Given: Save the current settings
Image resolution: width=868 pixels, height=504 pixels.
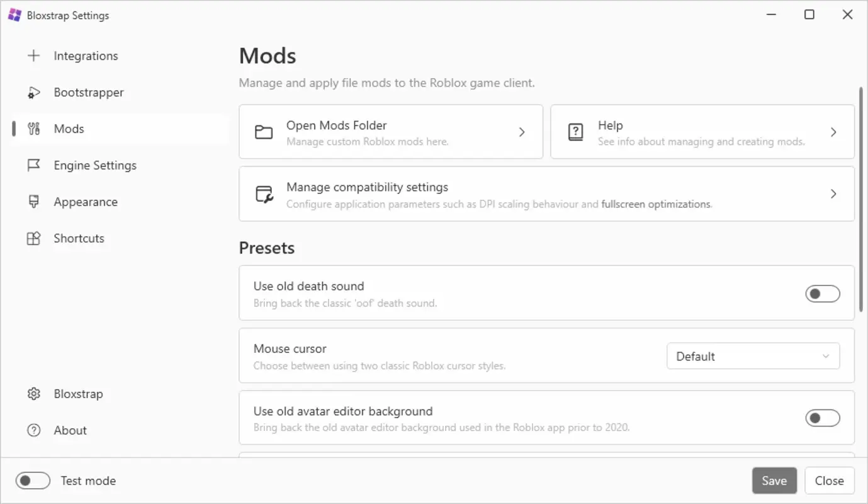Looking at the screenshot, I should [774, 480].
